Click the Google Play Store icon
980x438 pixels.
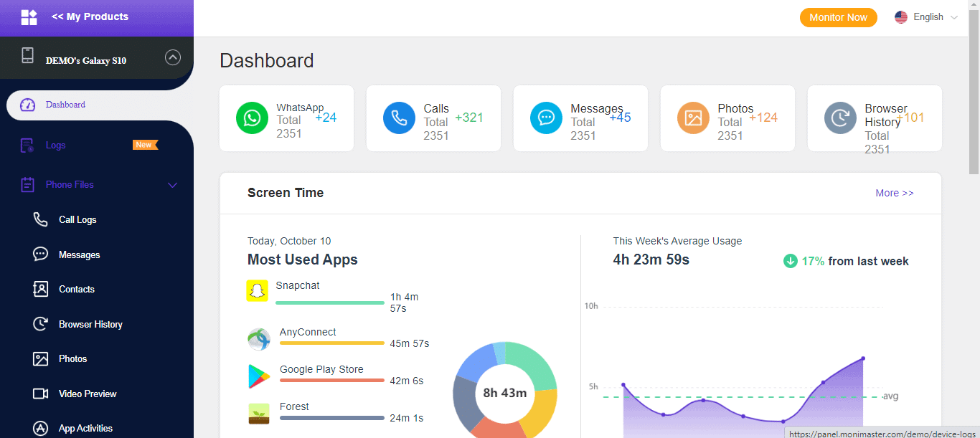click(259, 376)
